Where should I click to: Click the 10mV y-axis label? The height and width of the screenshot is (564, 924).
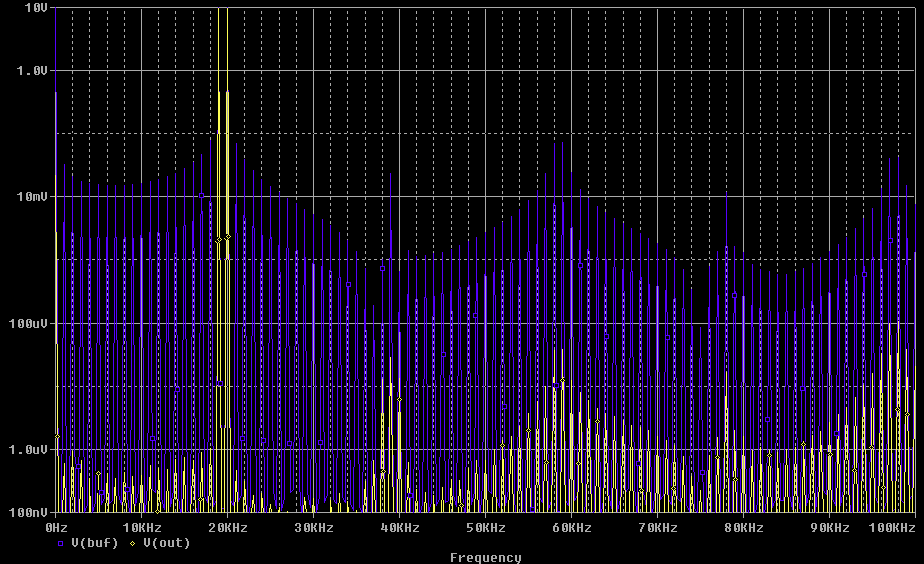[x=32, y=197]
